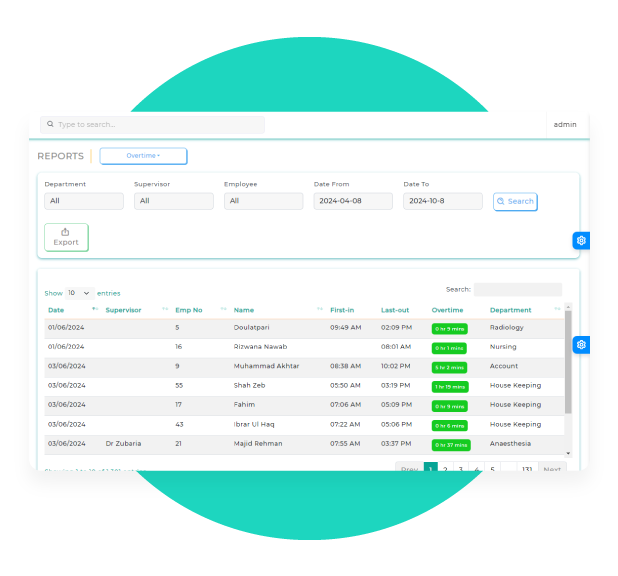Sort table by Department column arrows
The width and height of the screenshot is (618, 576).
pyautogui.click(x=557, y=310)
